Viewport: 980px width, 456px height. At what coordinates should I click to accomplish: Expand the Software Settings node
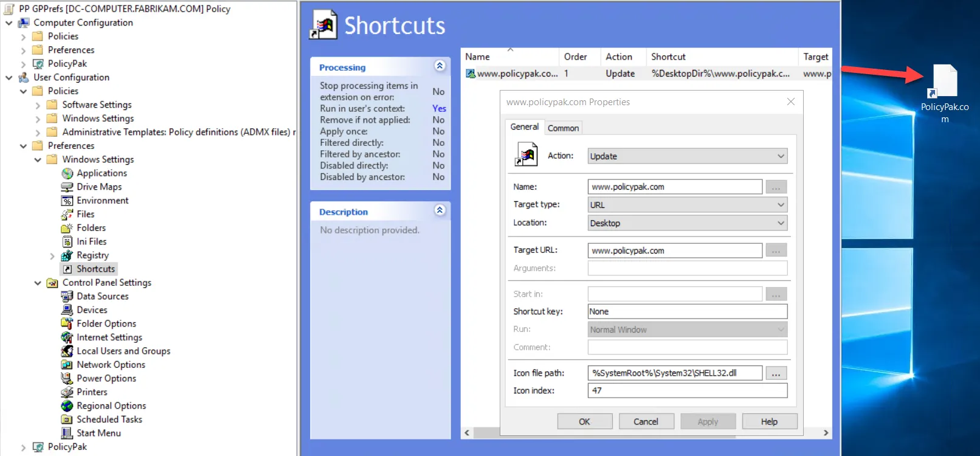38,105
